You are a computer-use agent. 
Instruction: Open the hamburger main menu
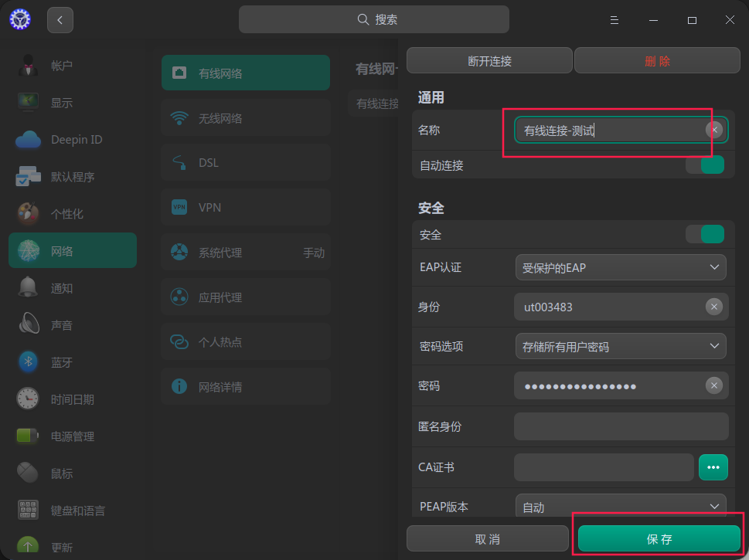(615, 20)
